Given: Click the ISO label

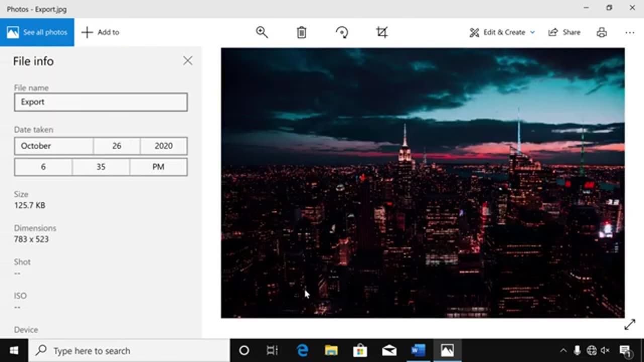Looking at the screenshot, I should pyautogui.click(x=20, y=296).
